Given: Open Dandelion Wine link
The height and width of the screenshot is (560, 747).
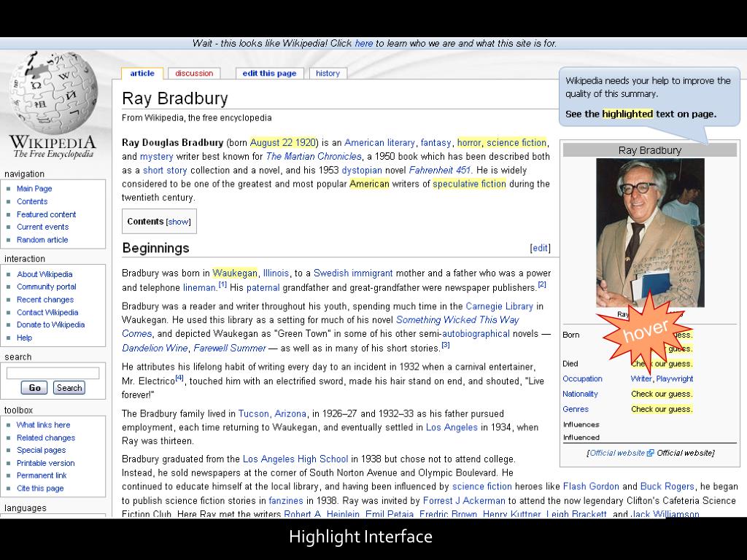Looking at the screenshot, I should click(155, 348).
